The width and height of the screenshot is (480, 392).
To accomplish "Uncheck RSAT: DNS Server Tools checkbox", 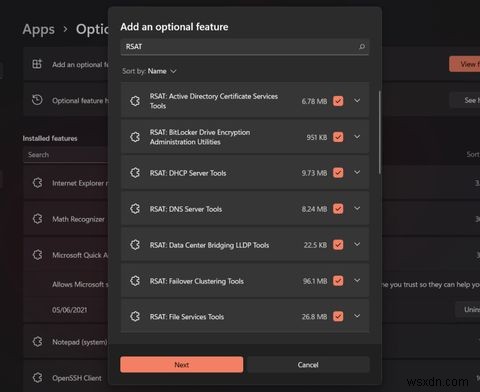I will pyautogui.click(x=338, y=209).
